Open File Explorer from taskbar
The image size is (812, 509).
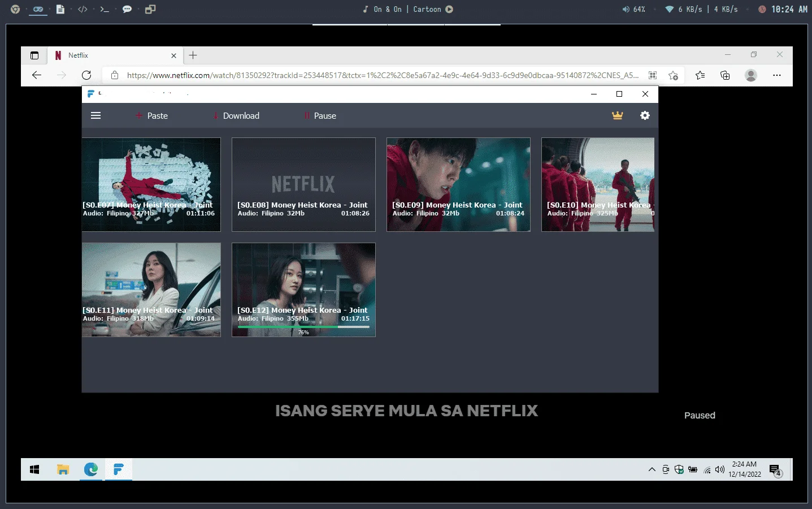tap(63, 469)
